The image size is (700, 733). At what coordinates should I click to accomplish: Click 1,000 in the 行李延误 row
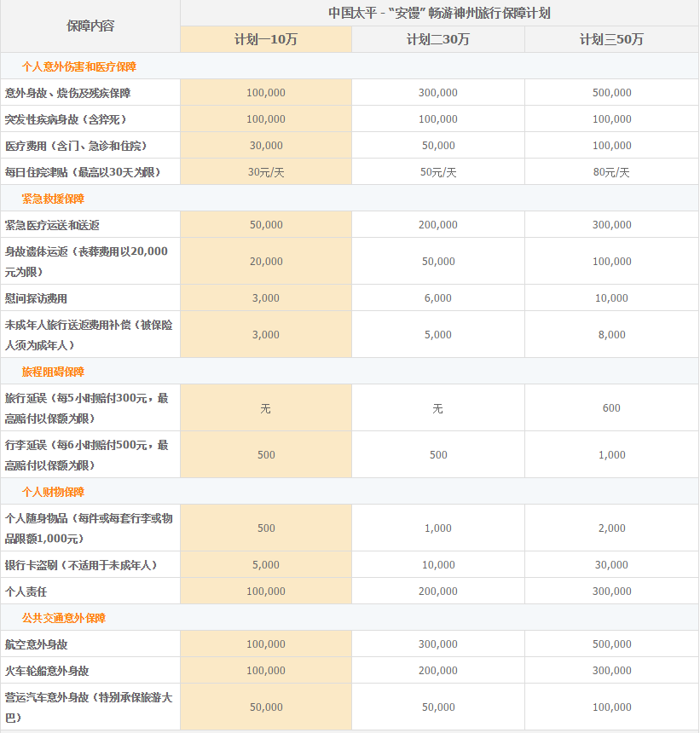click(611, 454)
